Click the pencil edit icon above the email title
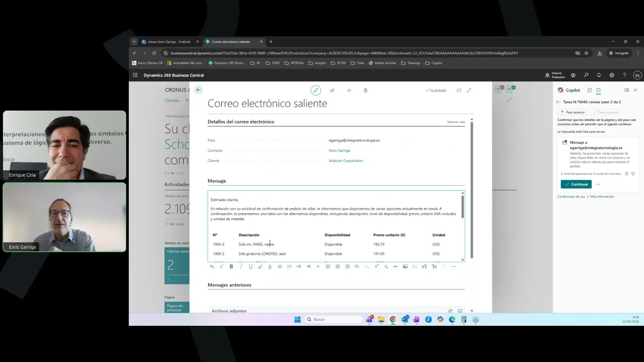 (x=315, y=90)
